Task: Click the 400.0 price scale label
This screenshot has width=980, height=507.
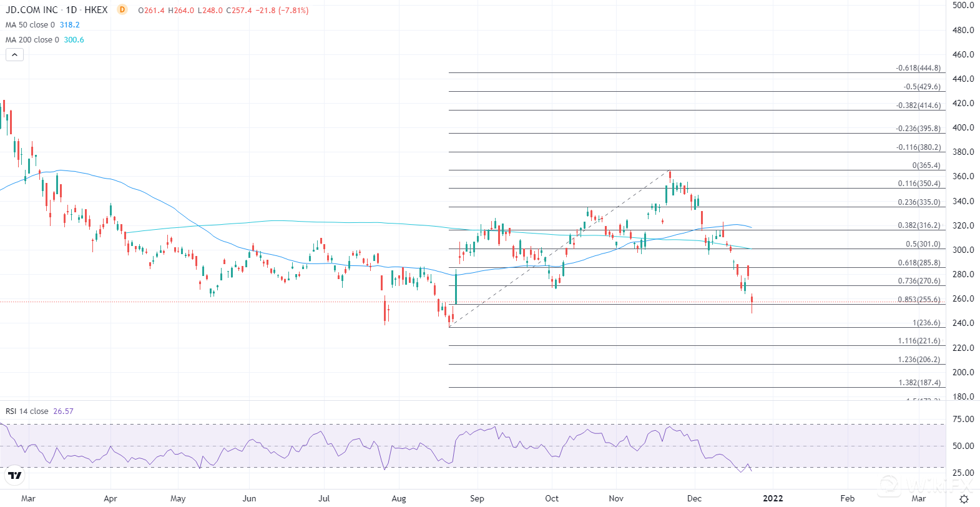Action: [963, 127]
